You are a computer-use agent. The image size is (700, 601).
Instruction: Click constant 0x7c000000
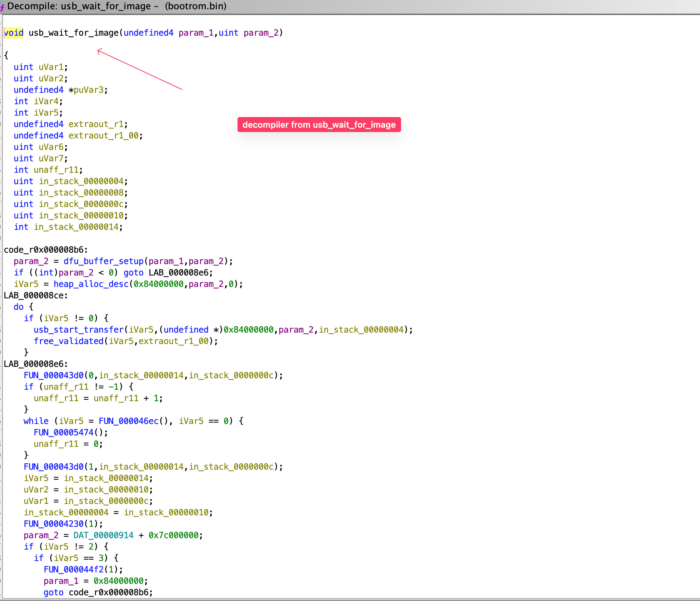tap(174, 535)
